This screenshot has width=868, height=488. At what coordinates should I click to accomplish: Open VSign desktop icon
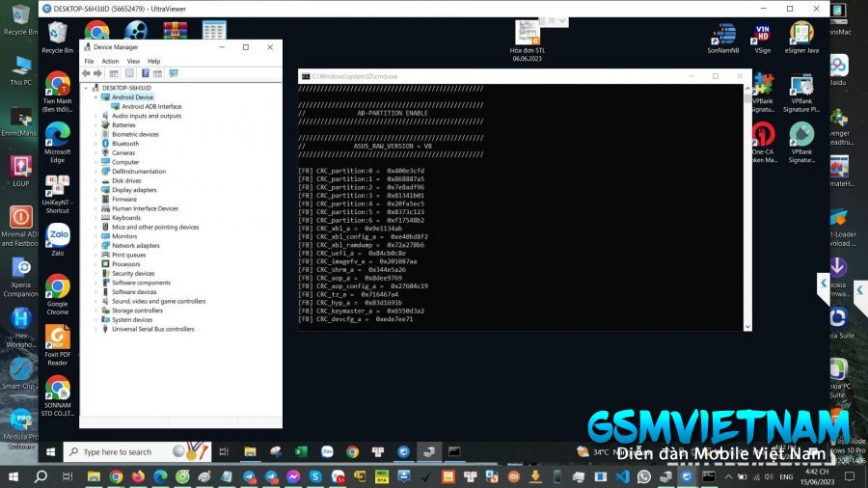click(x=762, y=38)
